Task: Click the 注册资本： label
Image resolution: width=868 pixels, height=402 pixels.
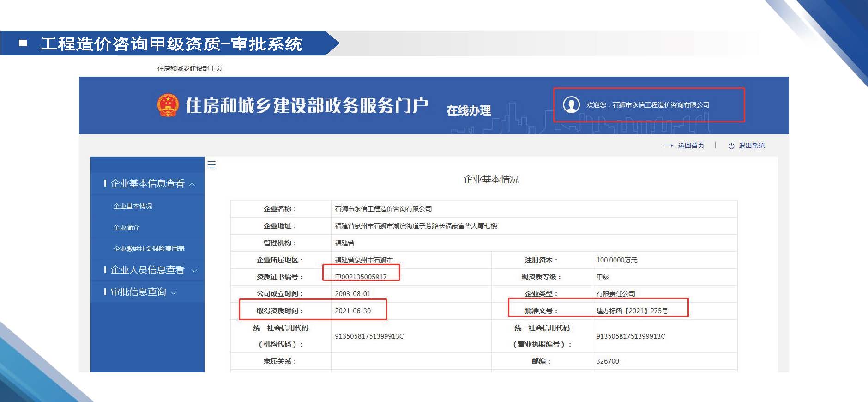Action: (541, 260)
